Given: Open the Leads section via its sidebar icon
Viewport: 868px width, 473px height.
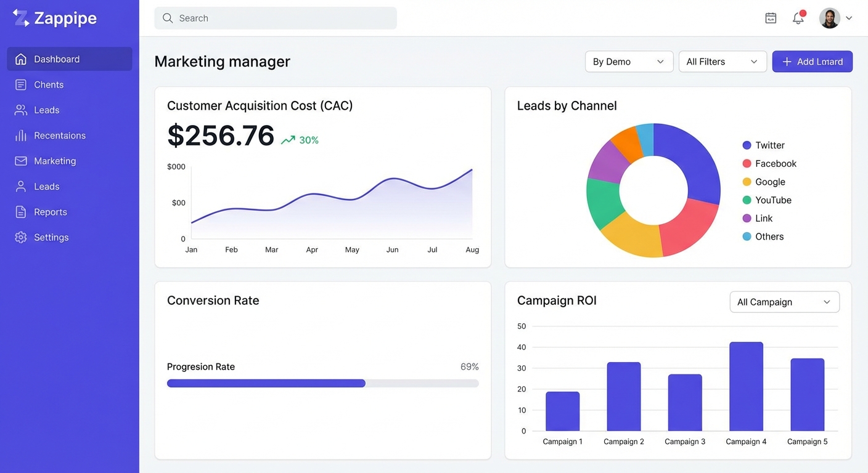Looking at the screenshot, I should 21,110.
